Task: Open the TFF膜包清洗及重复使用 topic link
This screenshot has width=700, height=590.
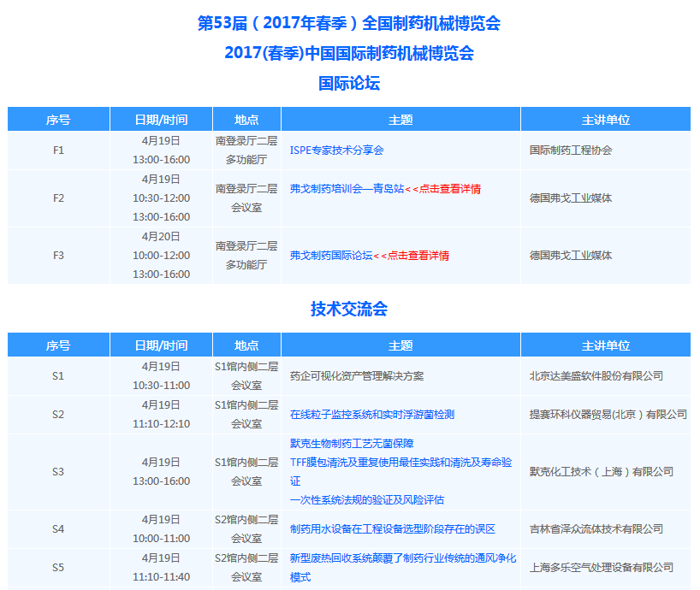Action: (x=400, y=463)
